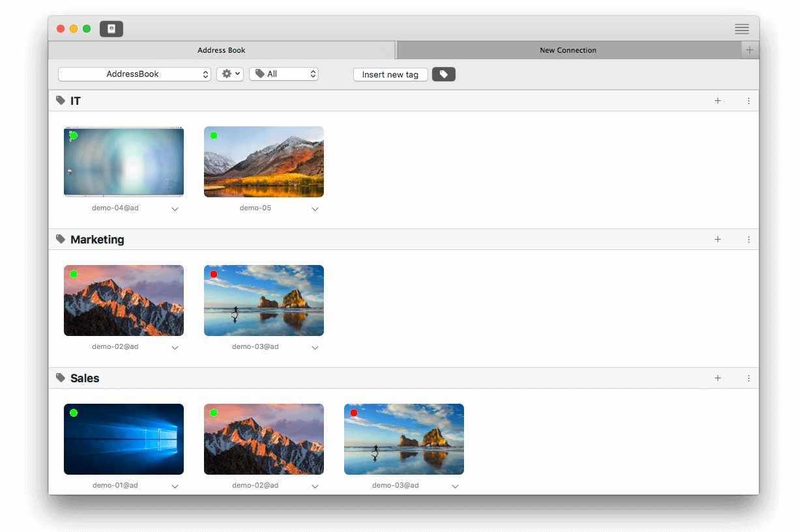Open the AddressBook source dropdown
799x532 pixels.
point(134,74)
